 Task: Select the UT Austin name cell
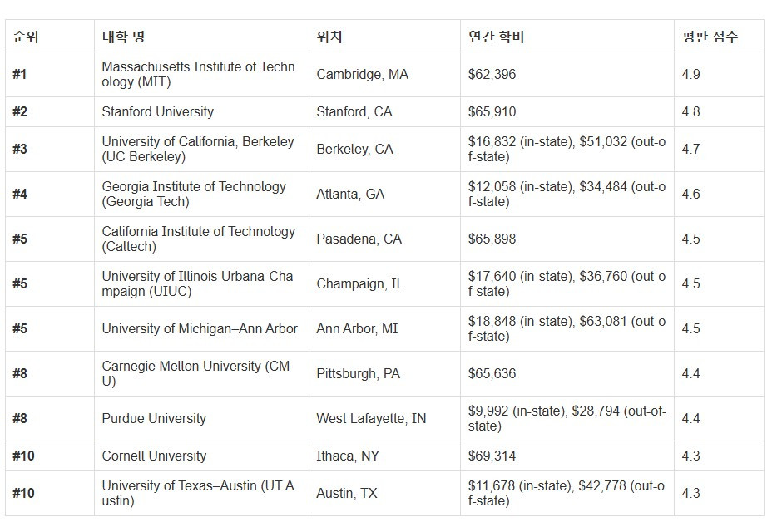(x=198, y=493)
